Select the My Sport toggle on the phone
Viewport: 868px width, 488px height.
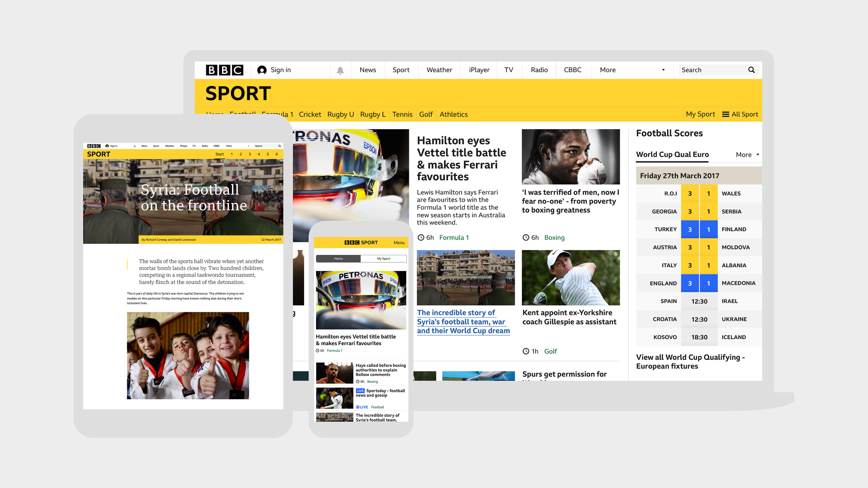pyautogui.click(x=383, y=259)
